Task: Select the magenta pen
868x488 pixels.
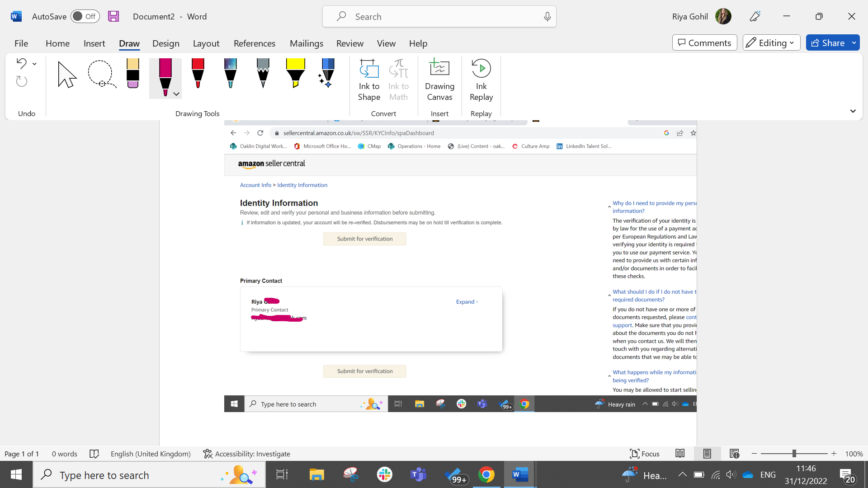Action: pyautogui.click(x=165, y=77)
